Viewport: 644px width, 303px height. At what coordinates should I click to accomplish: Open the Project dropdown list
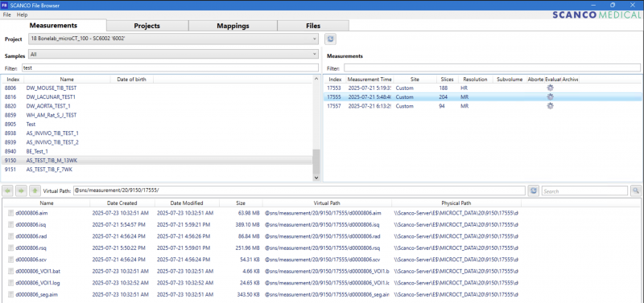point(173,39)
